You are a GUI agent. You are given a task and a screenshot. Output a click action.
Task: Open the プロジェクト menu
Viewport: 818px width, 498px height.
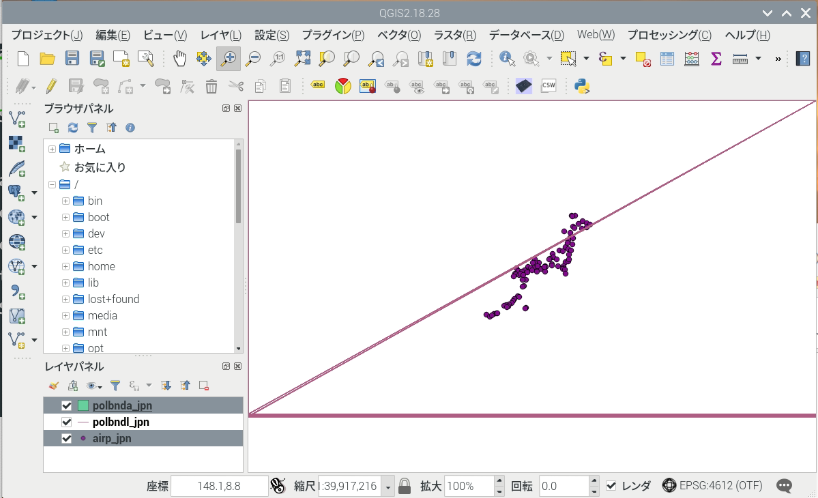point(47,35)
